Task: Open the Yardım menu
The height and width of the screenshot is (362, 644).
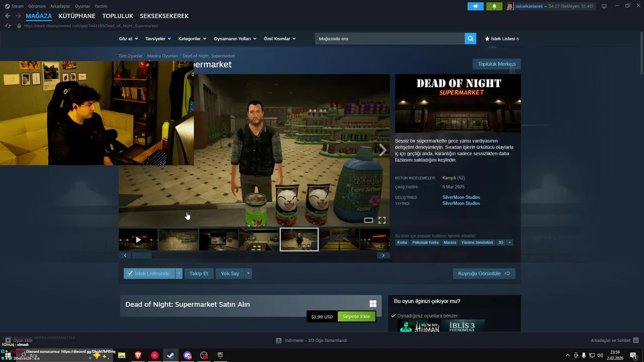Action: pyautogui.click(x=101, y=7)
